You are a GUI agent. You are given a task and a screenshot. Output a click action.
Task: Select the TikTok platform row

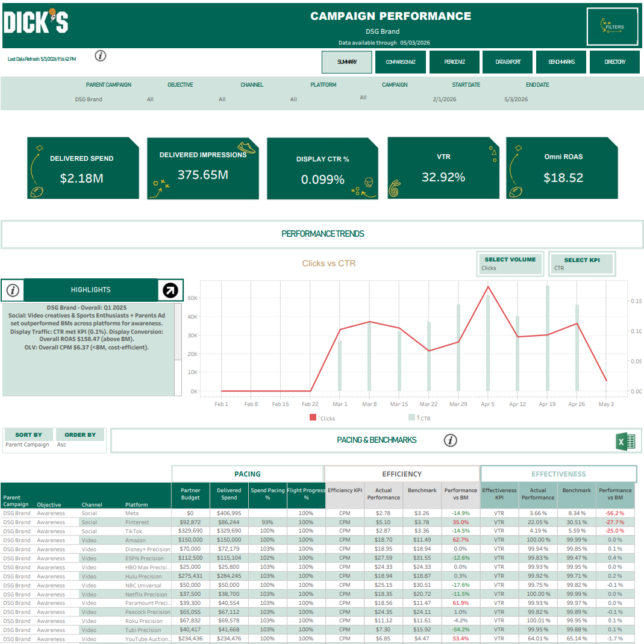pyautogui.click(x=317, y=531)
